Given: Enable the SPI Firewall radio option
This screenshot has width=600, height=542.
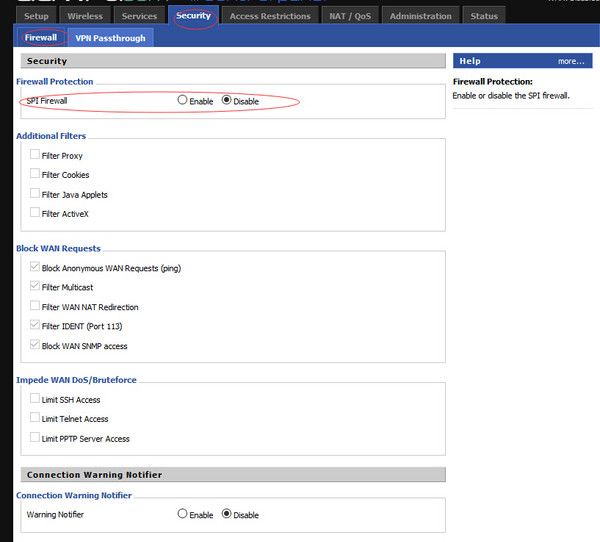Looking at the screenshot, I should [x=182, y=100].
